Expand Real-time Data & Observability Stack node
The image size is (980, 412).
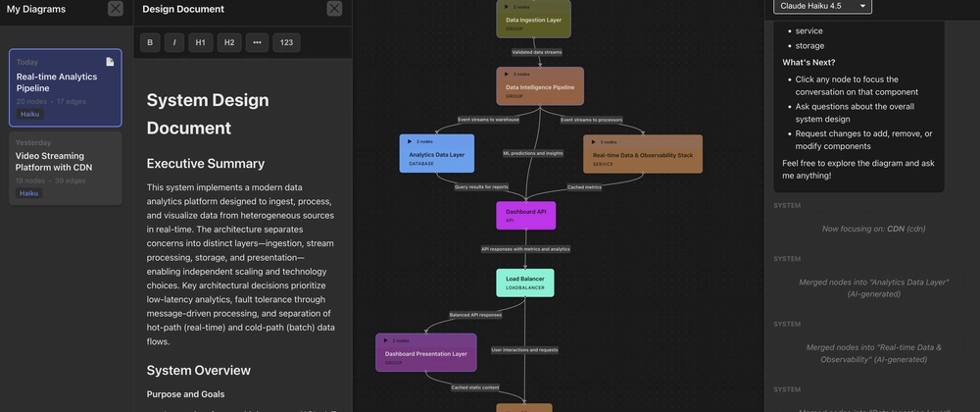593,142
